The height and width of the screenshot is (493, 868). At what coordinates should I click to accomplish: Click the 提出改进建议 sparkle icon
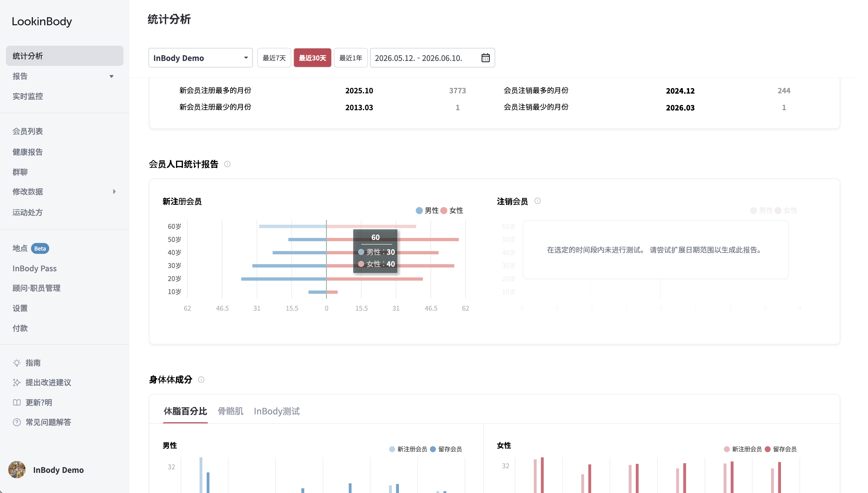17,383
